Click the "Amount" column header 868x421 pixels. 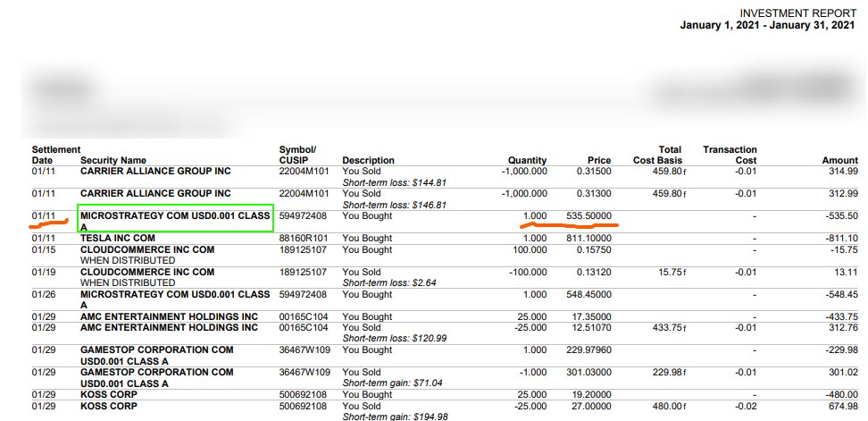pos(839,161)
